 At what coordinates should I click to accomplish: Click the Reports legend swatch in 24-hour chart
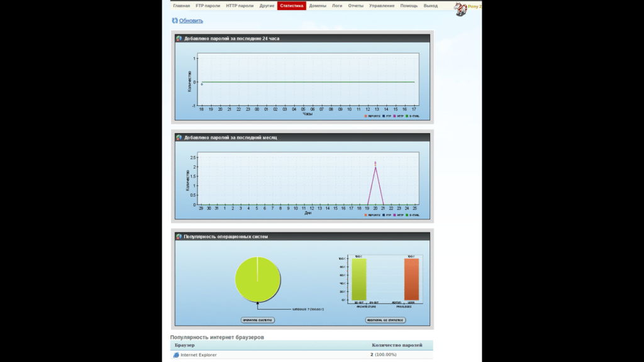(x=365, y=116)
